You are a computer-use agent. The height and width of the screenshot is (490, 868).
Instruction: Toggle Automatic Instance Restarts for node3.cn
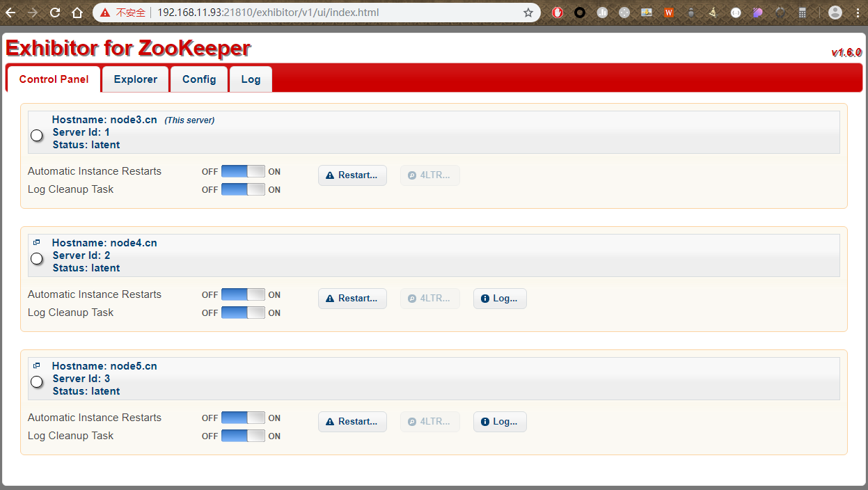coord(243,171)
